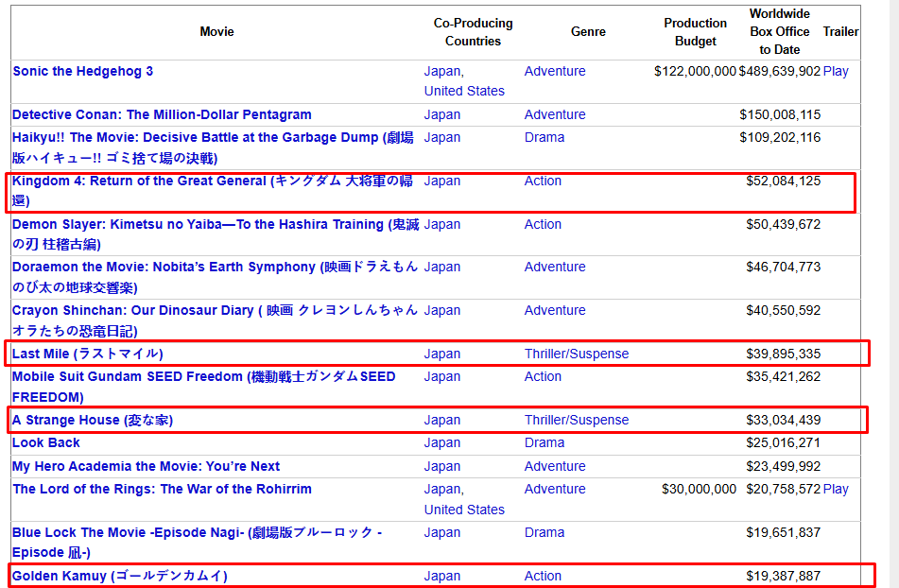The image size is (899, 588).
Task: Open Action genre in the Demon Slayer row
Action: click(543, 225)
